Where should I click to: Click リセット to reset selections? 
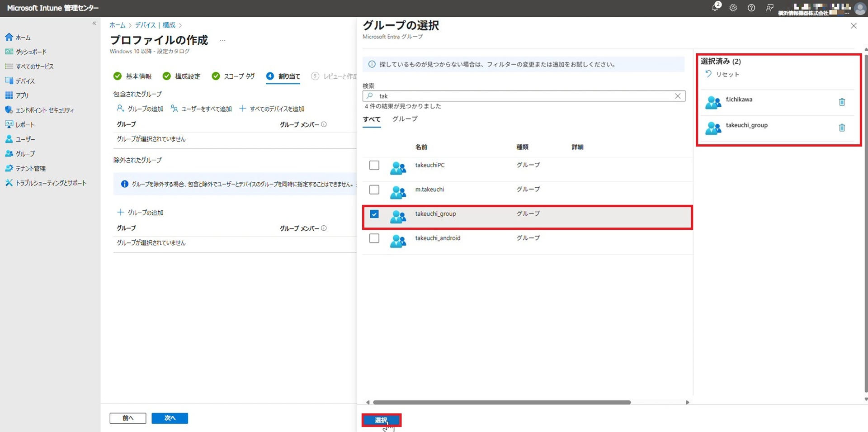722,74
